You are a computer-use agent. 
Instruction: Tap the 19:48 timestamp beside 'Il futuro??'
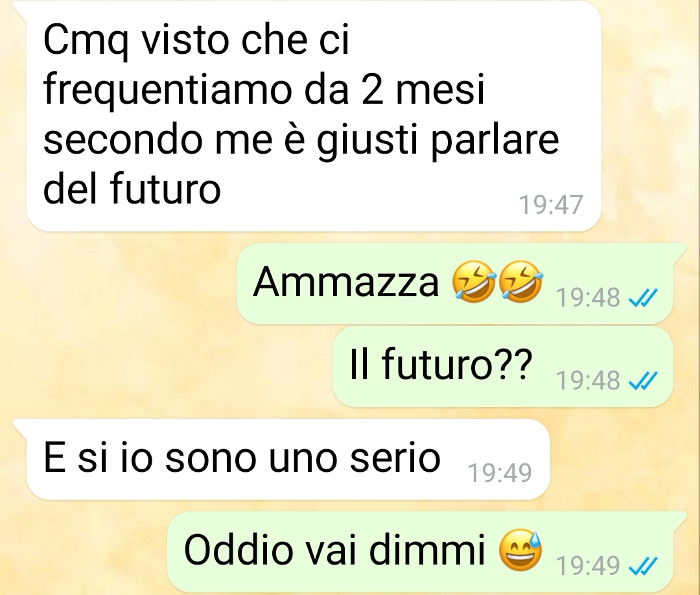point(588,380)
